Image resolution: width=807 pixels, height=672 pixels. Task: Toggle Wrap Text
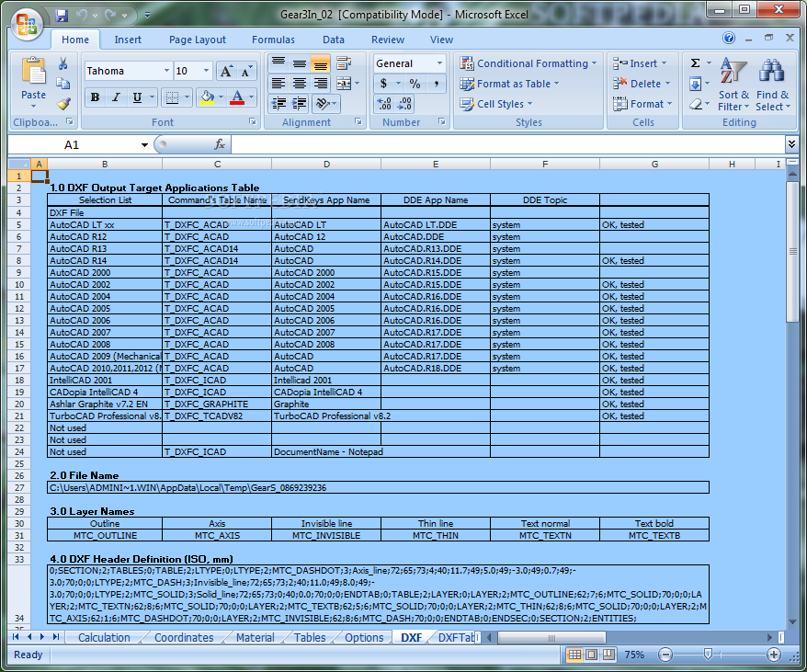pyautogui.click(x=344, y=63)
